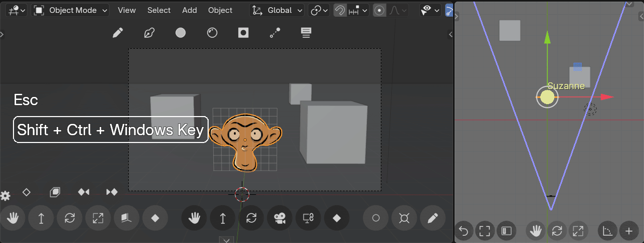Open the View menu

click(127, 10)
